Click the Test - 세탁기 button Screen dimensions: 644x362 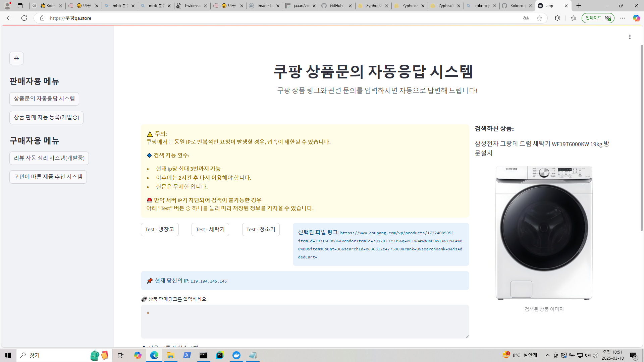pos(210,230)
